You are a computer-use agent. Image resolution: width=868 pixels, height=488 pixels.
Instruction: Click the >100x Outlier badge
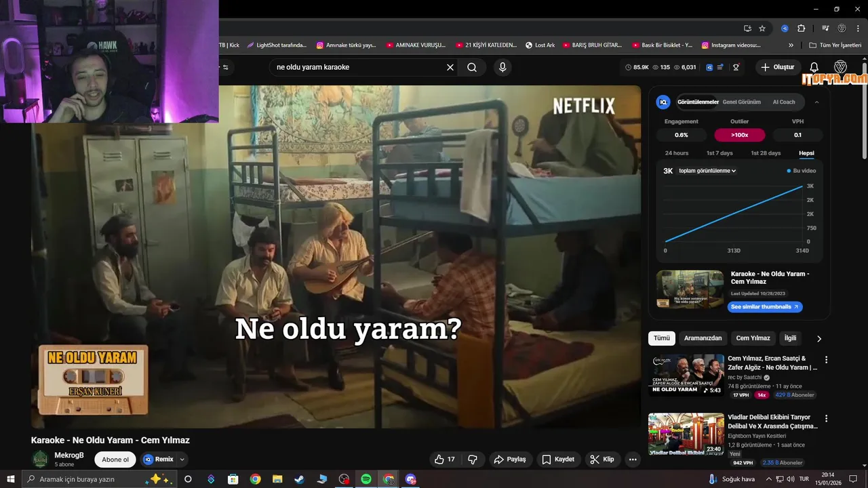739,135
